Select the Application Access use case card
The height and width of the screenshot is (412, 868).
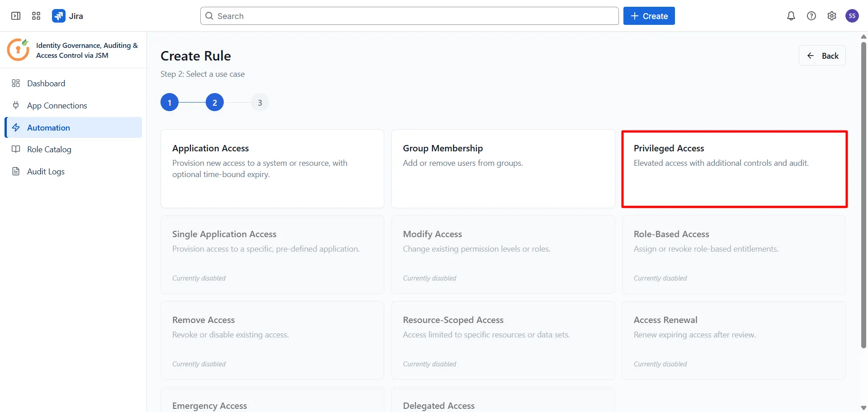click(272, 169)
